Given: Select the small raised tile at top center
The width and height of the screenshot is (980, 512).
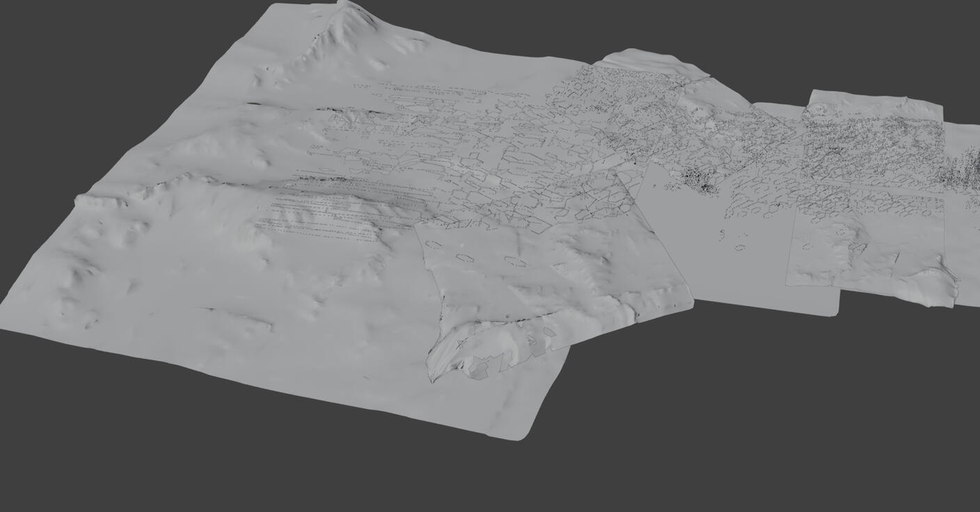Looking at the screenshot, I should 647,63.
